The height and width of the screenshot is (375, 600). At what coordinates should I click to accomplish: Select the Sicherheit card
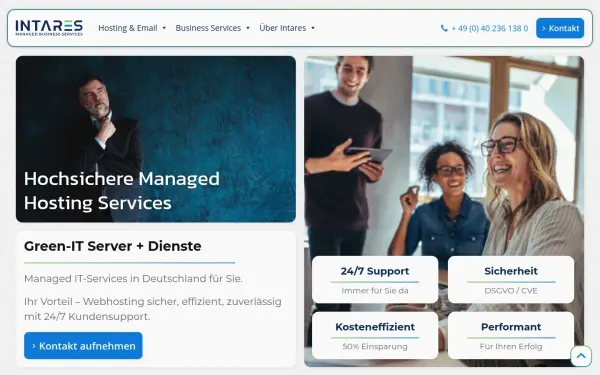pos(511,280)
